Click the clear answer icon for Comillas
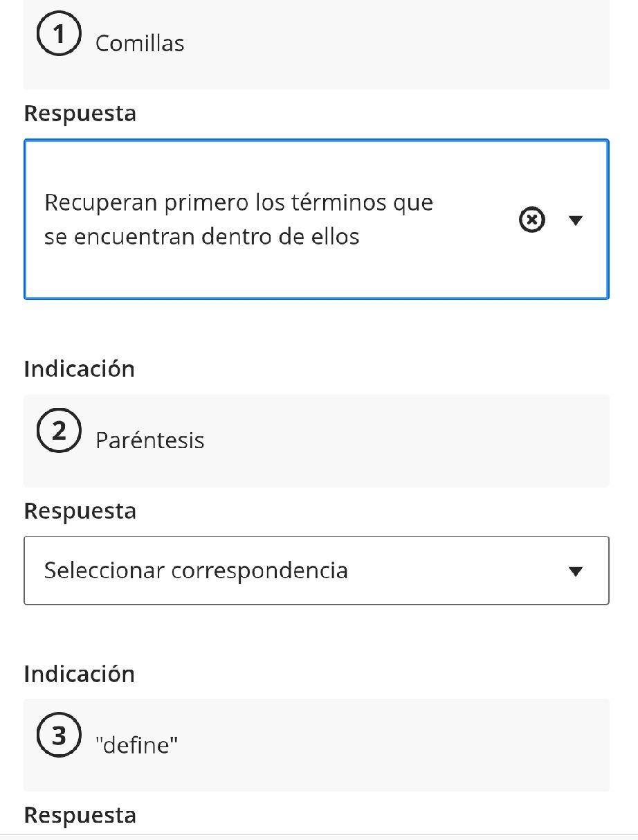Screen dimensions: 638x840 click(x=531, y=220)
